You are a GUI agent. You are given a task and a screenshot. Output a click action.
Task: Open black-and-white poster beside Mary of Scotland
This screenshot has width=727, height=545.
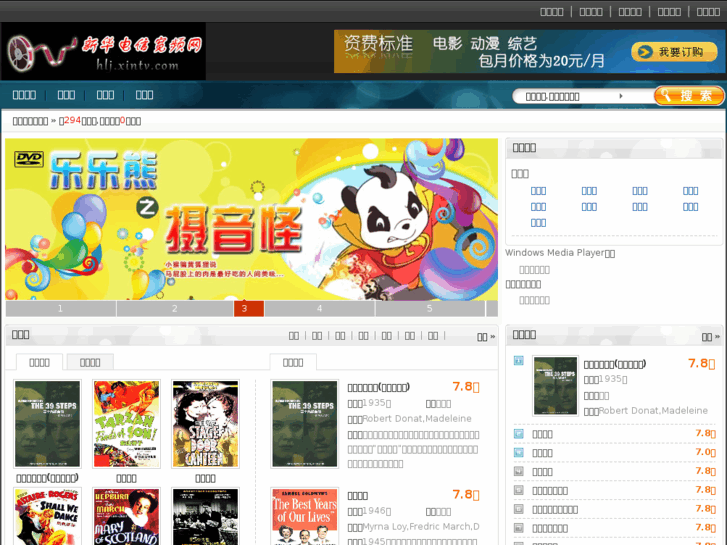(205, 516)
